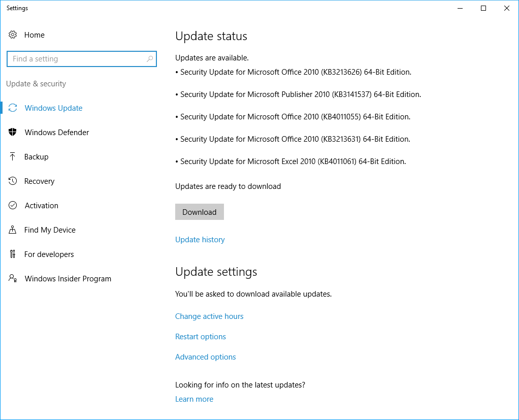The height and width of the screenshot is (420, 519).
Task: Open Advanced options link
Action: click(205, 357)
